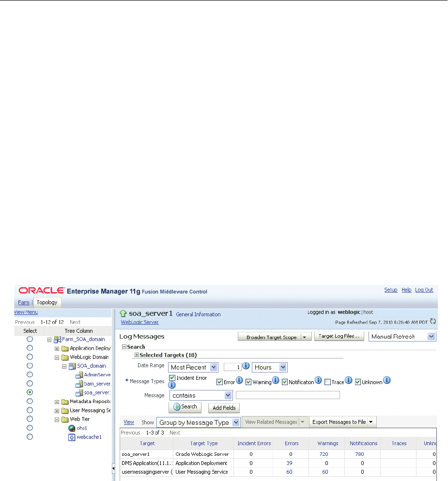This screenshot has width=448, height=481.
Task: Click the Setup link
Action: (391, 290)
